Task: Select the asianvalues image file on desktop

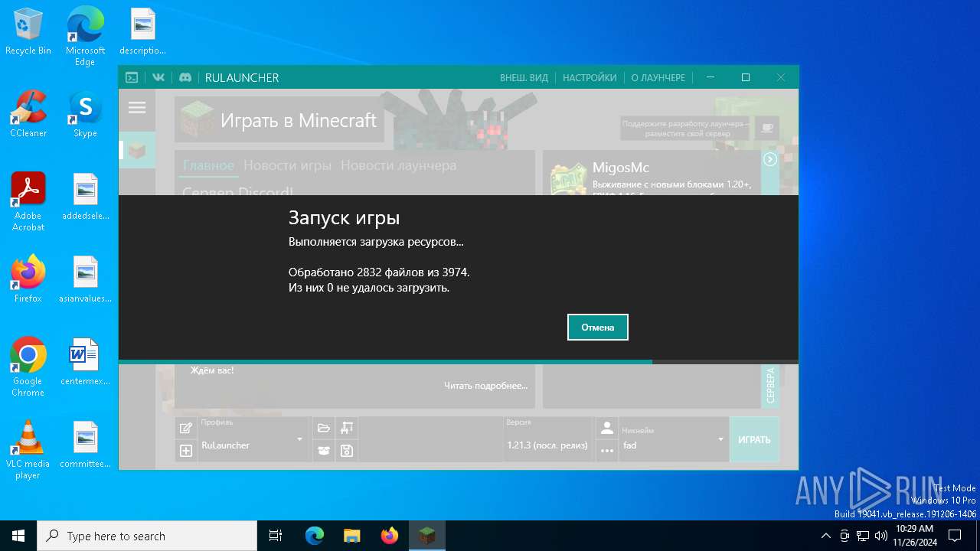Action: coord(85,279)
